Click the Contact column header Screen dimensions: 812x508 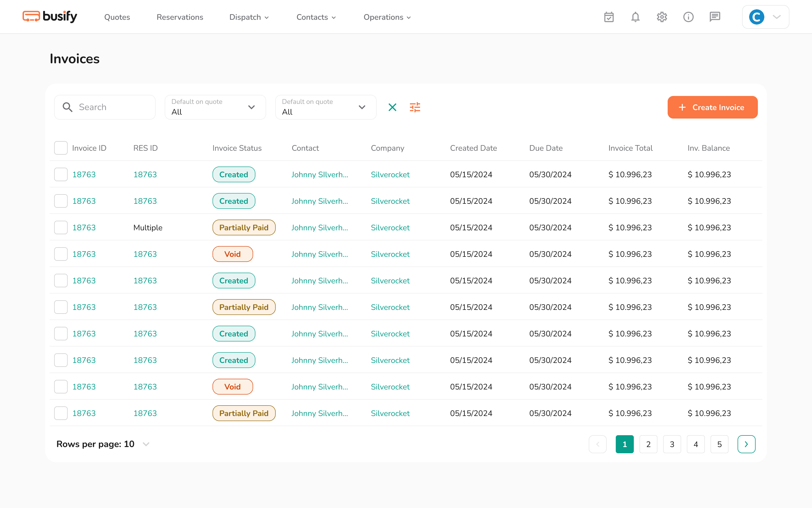(305, 148)
